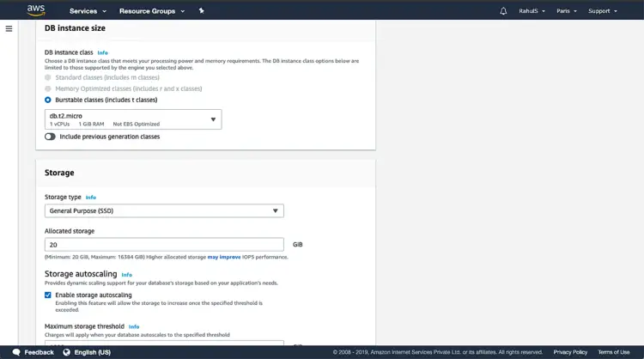Viewport: 644px width, 359px height.
Task: Select Memory Optimized classes radio option
Action: (47, 88)
